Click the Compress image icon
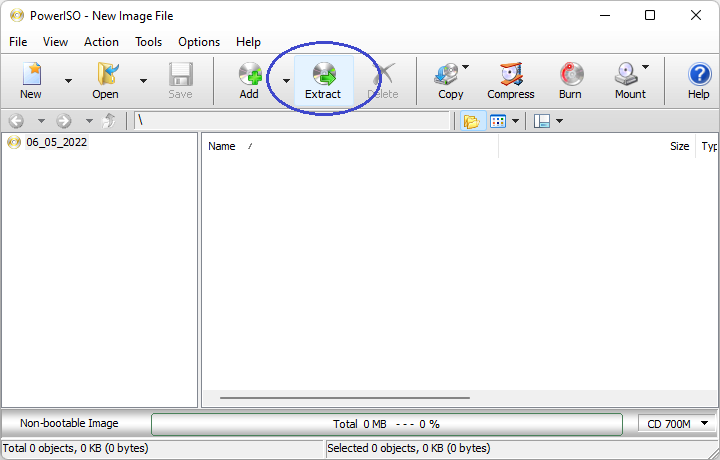Image resolution: width=720 pixels, height=460 pixels. coord(511,80)
